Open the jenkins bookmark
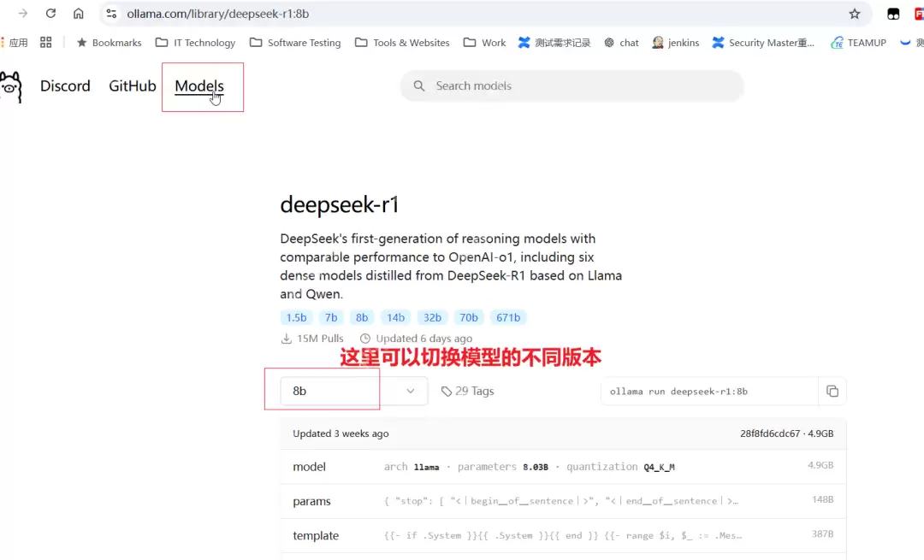Image resolution: width=924 pixels, height=560 pixels. (x=676, y=42)
